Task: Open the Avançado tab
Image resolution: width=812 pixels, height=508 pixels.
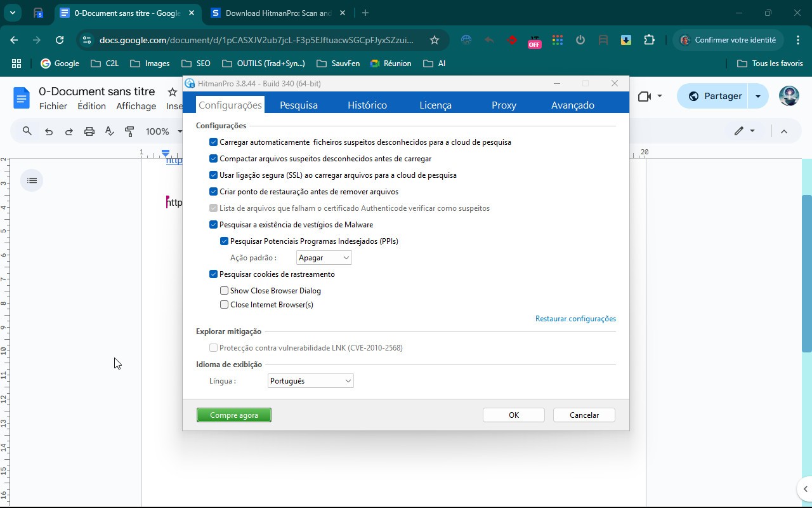Action: (572, 105)
